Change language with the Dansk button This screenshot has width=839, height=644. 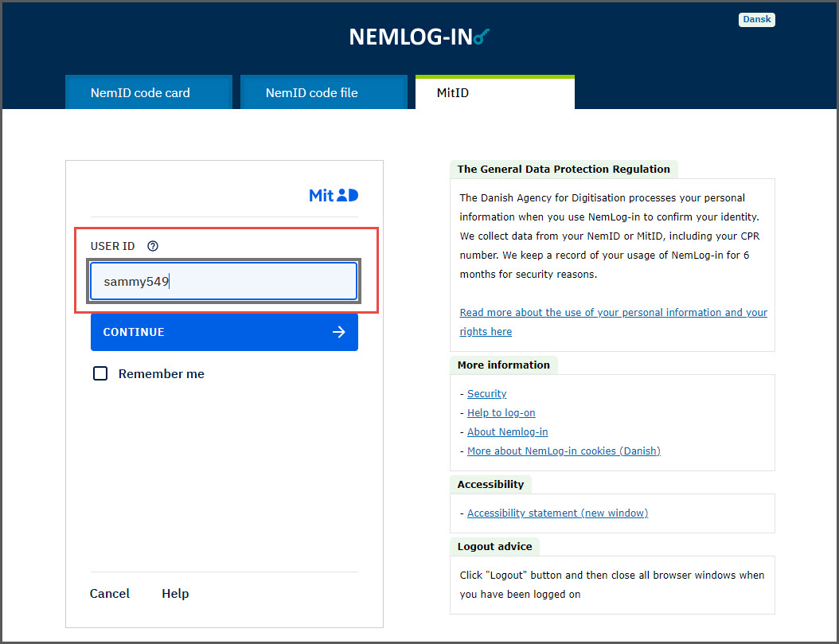point(756,19)
